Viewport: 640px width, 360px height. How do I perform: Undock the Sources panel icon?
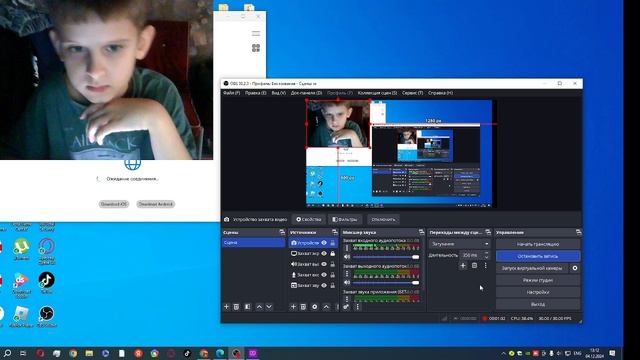(335, 232)
